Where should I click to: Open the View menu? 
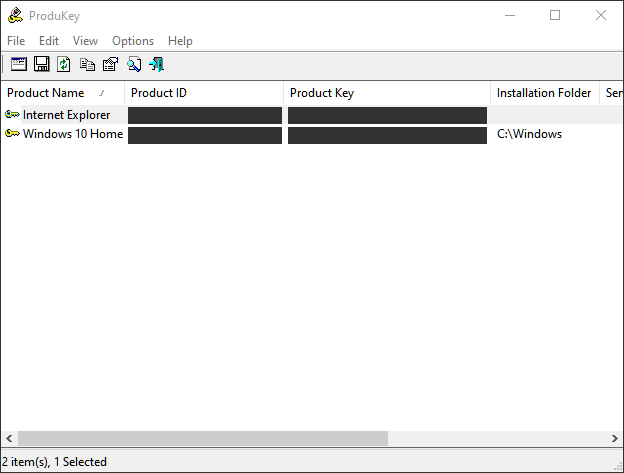point(85,41)
